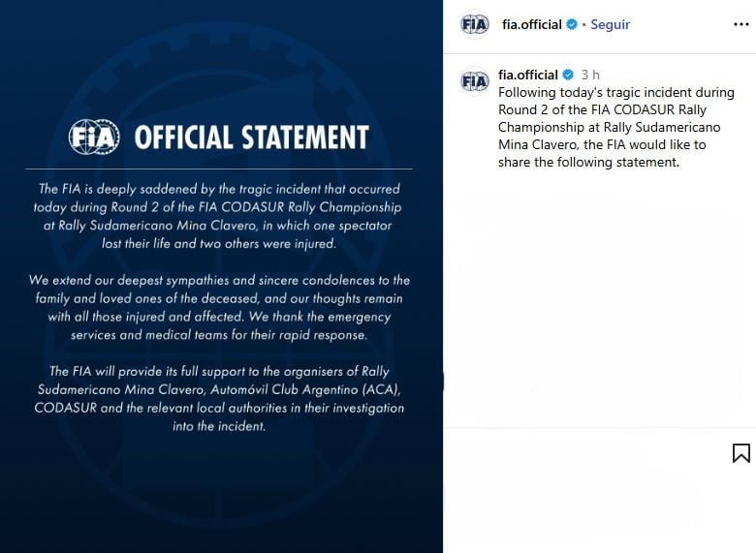
Task: Click the paragraph extending sympathies and condolences
Action: click(218, 307)
